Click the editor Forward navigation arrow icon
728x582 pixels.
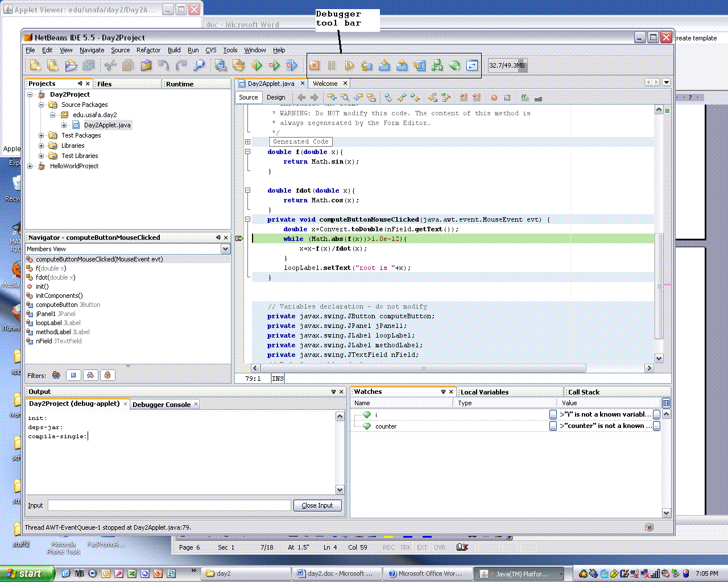[x=315, y=97]
